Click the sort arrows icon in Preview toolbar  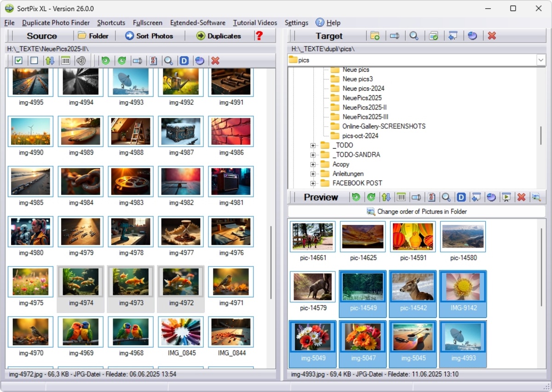click(x=386, y=197)
